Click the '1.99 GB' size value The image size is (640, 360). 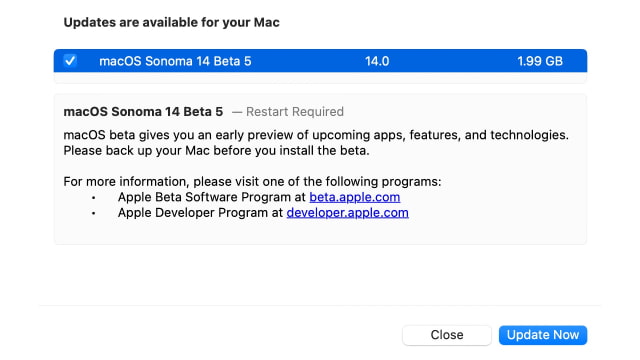[x=540, y=61]
